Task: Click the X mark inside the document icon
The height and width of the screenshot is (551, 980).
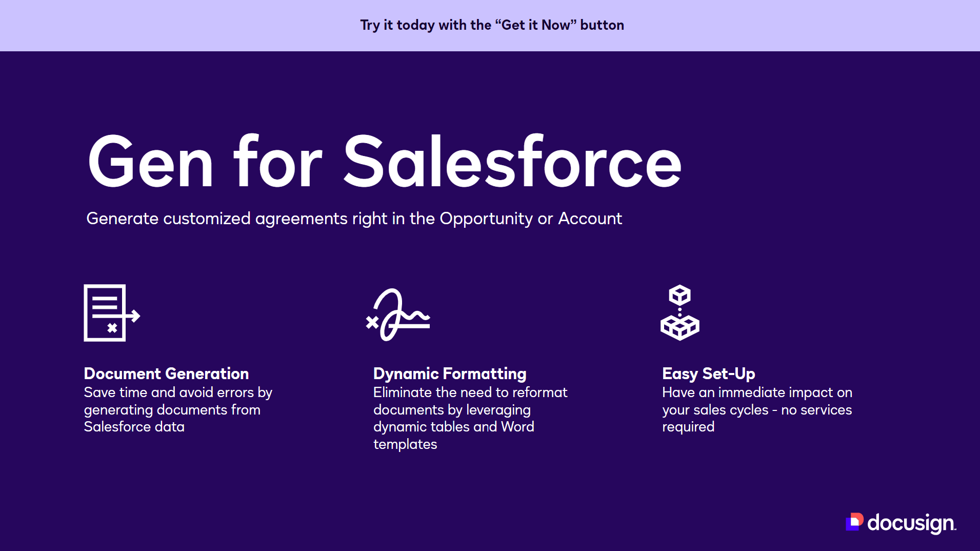Action: [x=112, y=328]
